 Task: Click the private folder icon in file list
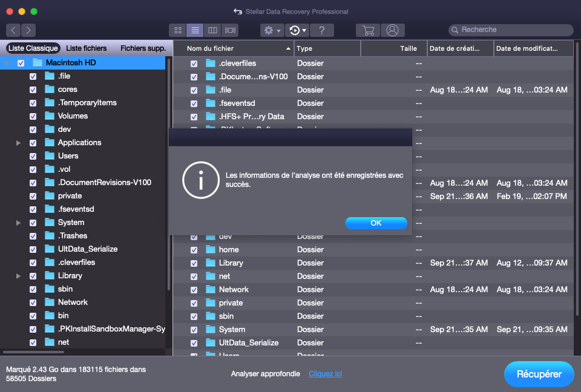(211, 302)
